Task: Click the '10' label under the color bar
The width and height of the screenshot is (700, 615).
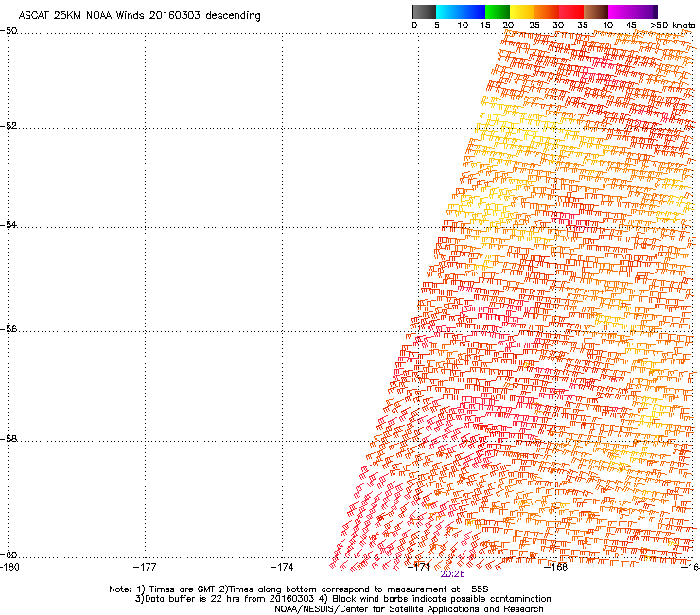Action: pos(463,26)
